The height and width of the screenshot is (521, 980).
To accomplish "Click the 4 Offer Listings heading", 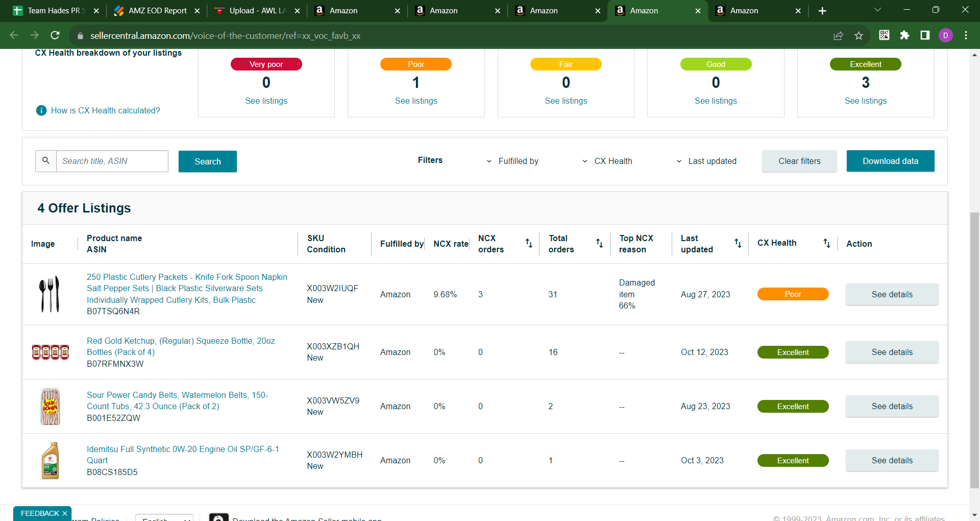I will pos(84,208).
